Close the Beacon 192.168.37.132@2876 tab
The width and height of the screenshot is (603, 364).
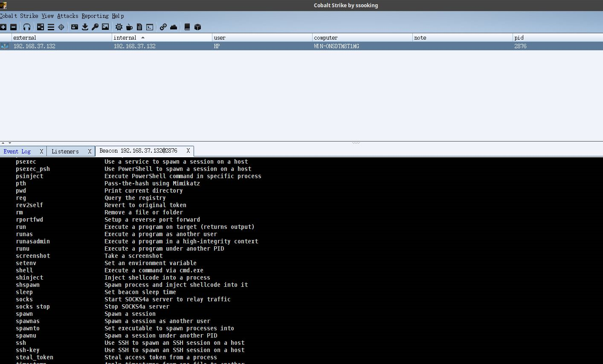188,151
